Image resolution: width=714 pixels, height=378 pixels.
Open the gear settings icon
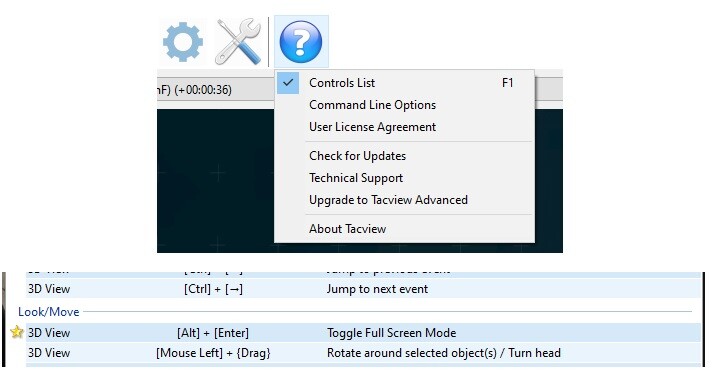[183, 42]
